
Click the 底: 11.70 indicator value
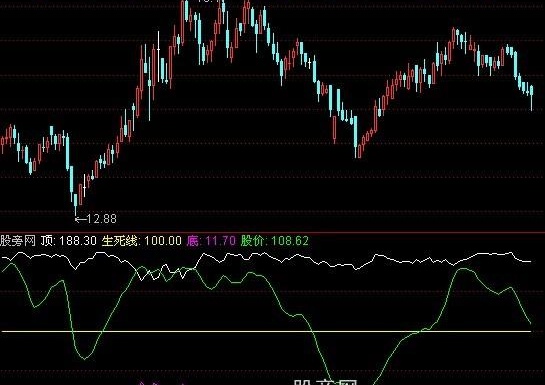click(211, 241)
